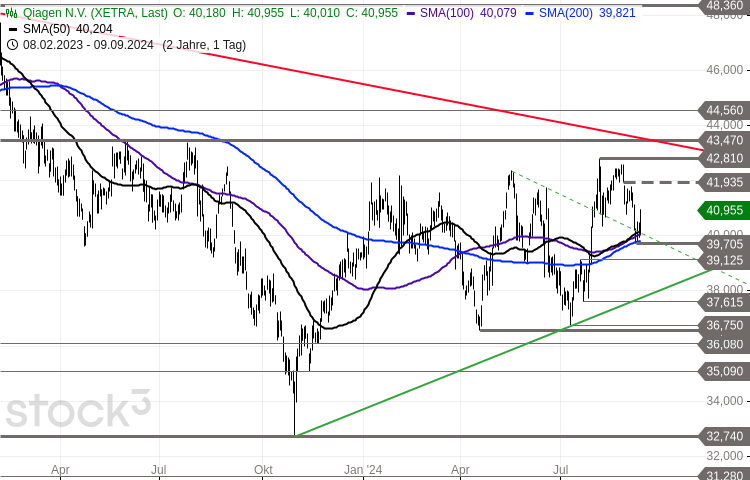Click the 35,090 price level label

(724, 371)
